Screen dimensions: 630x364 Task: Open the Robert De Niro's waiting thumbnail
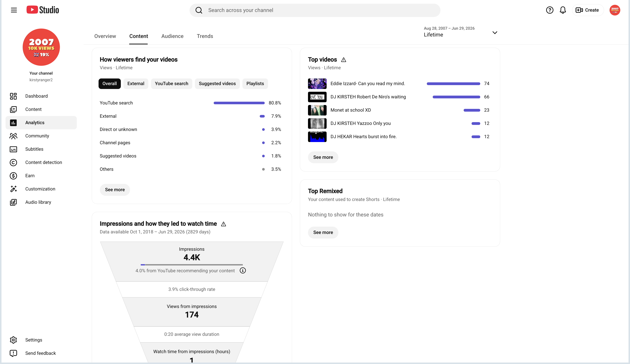(317, 97)
